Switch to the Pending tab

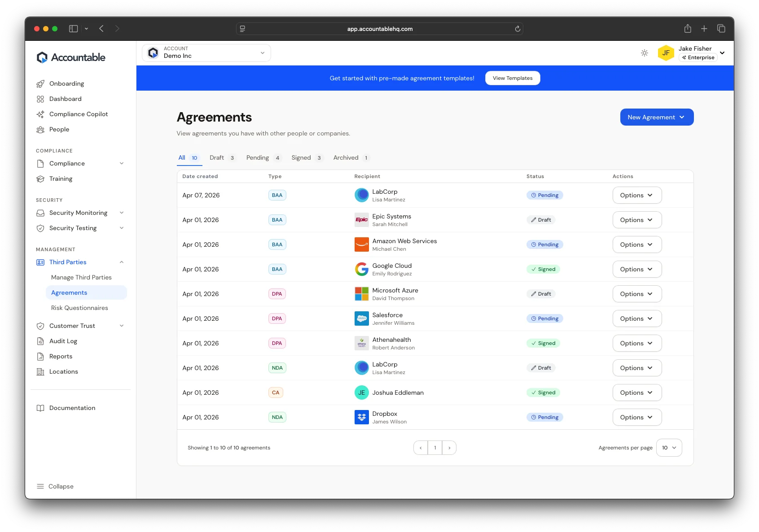click(x=258, y=157)
